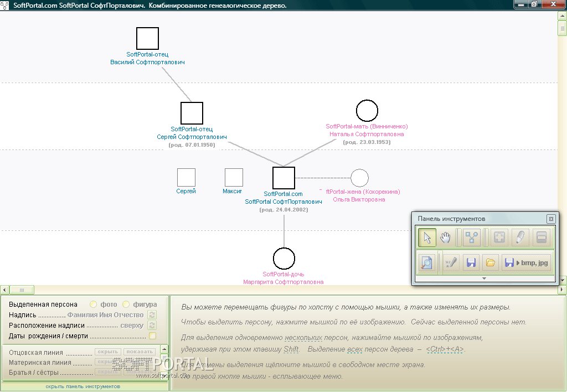This screenshot has height=392, width=567.
Task: Select the Максим sibling square
Action: tap(234, 178)
